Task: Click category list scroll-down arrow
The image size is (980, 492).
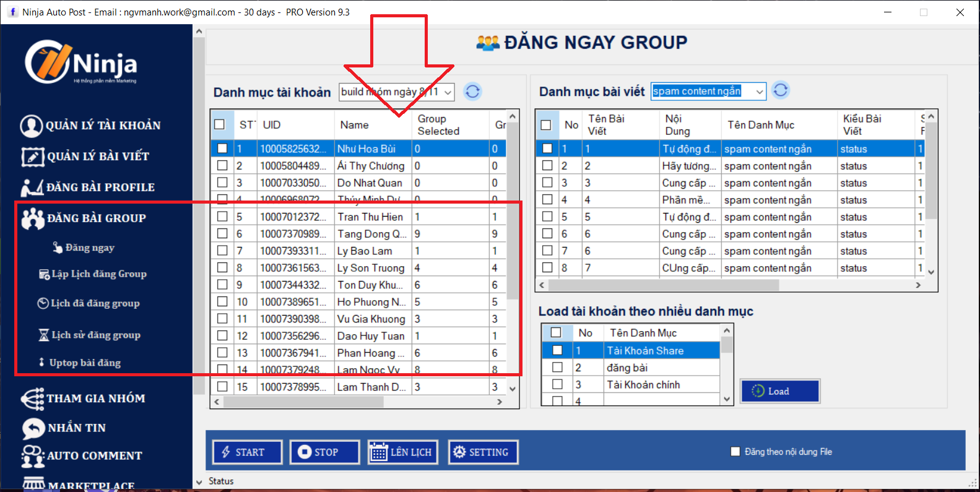Action: pos(727,399)
